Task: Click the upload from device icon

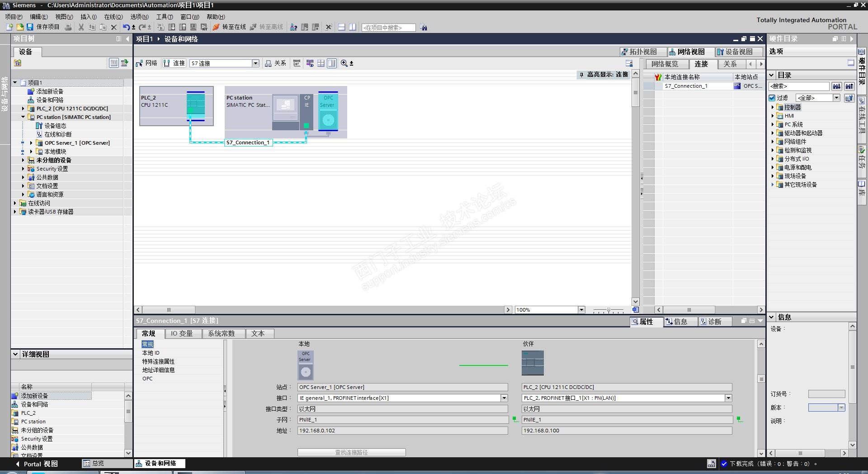Action: coord(183,27)
